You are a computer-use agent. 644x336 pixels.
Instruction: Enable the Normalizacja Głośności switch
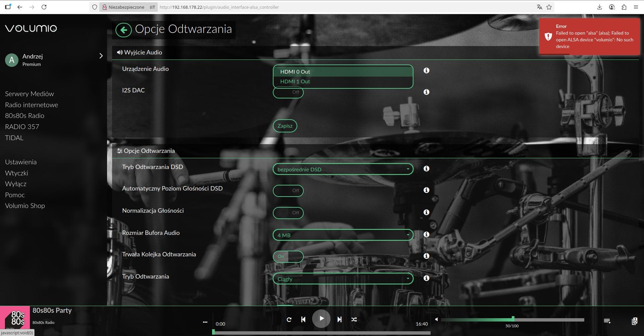click(x=288, y=213)
